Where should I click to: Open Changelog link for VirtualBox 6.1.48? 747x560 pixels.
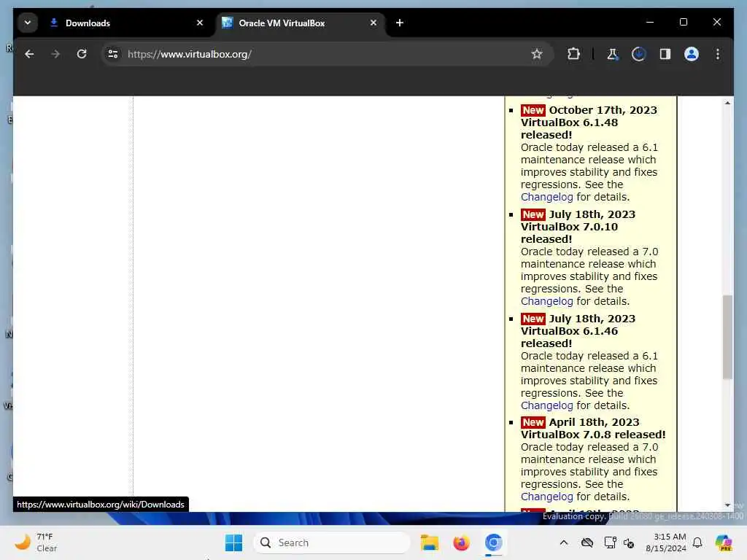pyautogui.click(x=546, y=197)
